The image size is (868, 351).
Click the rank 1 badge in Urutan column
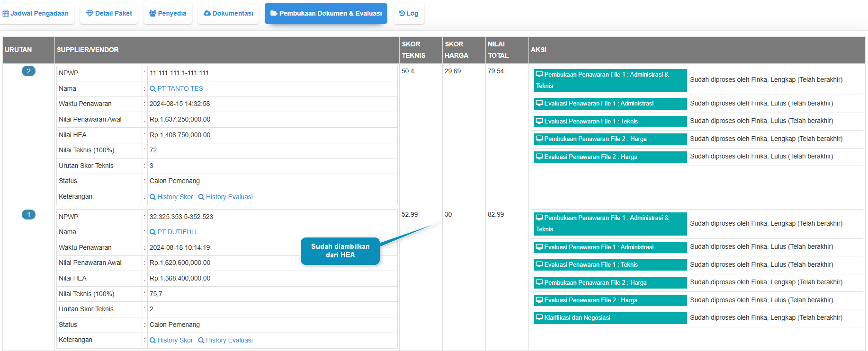pos(28,215)
